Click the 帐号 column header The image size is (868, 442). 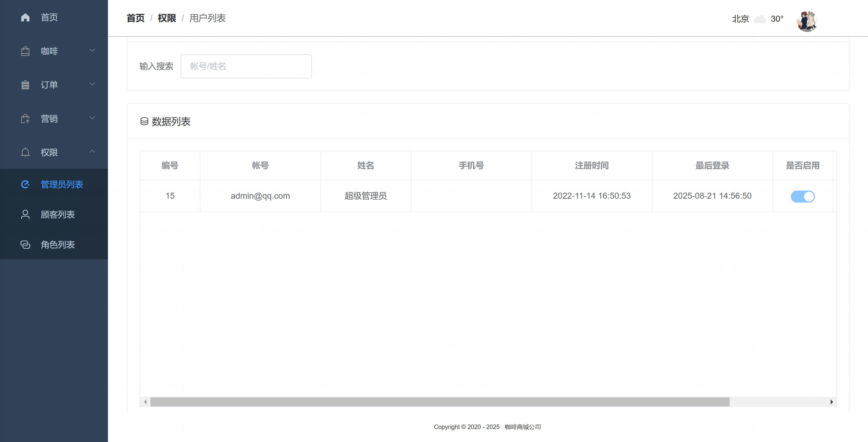coord(260,166)
